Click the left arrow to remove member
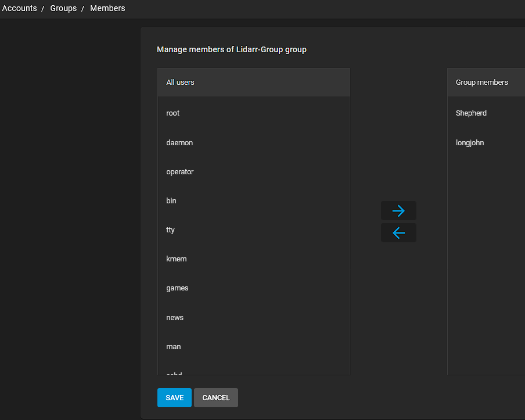The width and height of the screenshot is (525, 420). coord(398,233)
